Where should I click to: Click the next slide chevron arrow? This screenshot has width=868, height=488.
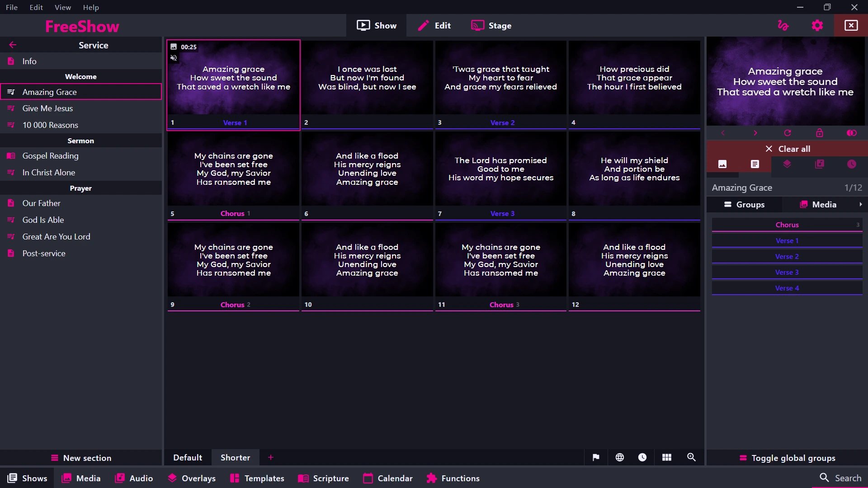[x=755, y=133]
